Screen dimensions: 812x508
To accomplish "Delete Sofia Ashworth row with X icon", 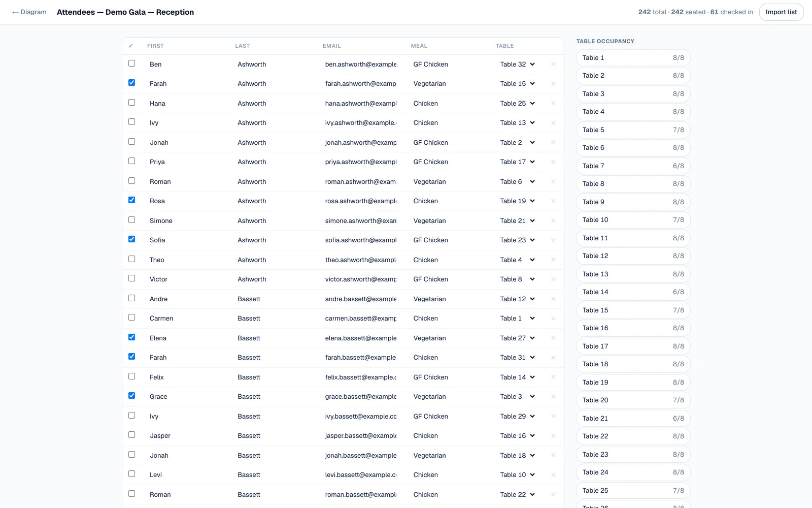I will pyautogui.click(x=553, y=240).
